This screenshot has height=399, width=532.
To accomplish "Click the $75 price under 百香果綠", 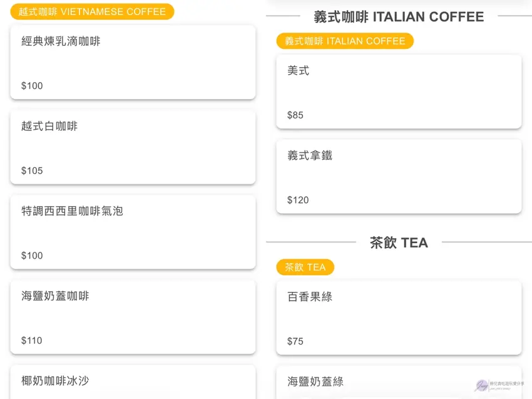I will click(295, 341).
